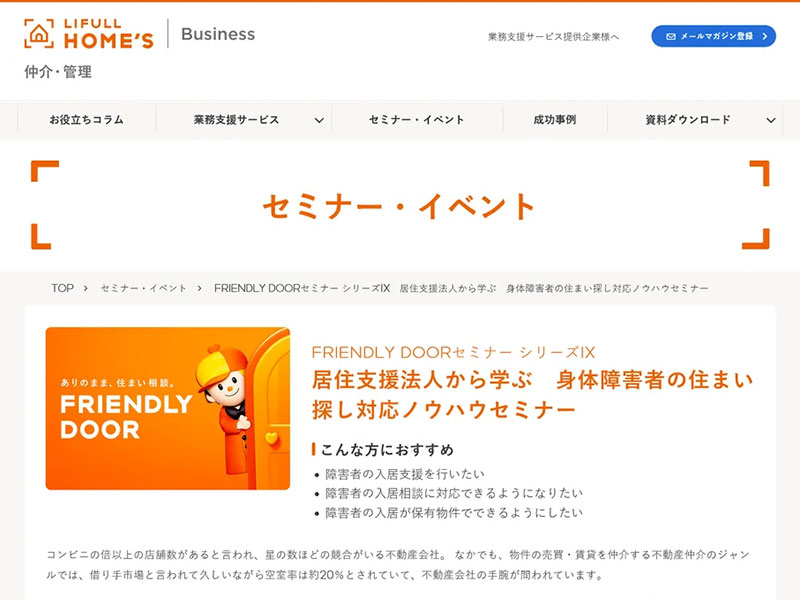800x600 pixels.
Task: Click the FRIENDLY DOOR banner thumbnail
Action: click(168, 408)
